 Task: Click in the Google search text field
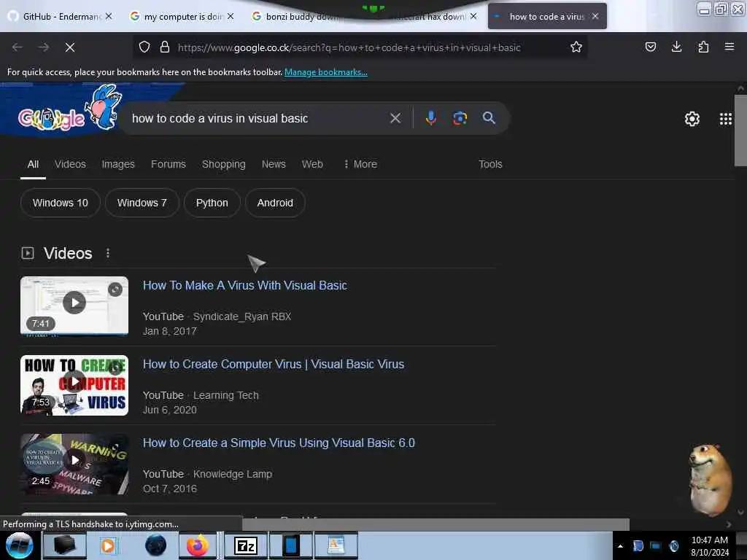(258, 118)
